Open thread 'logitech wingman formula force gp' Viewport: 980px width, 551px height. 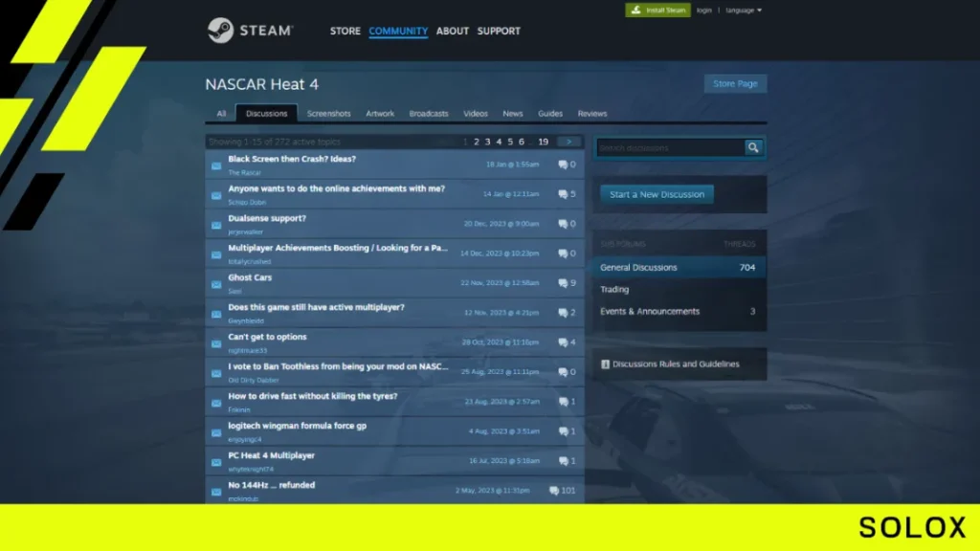297,426
